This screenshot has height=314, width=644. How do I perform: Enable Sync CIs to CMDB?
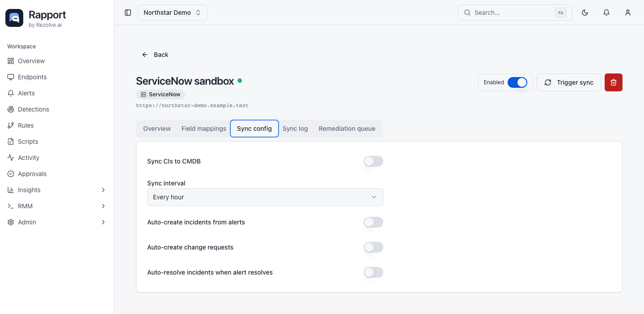tap(373, 161)
